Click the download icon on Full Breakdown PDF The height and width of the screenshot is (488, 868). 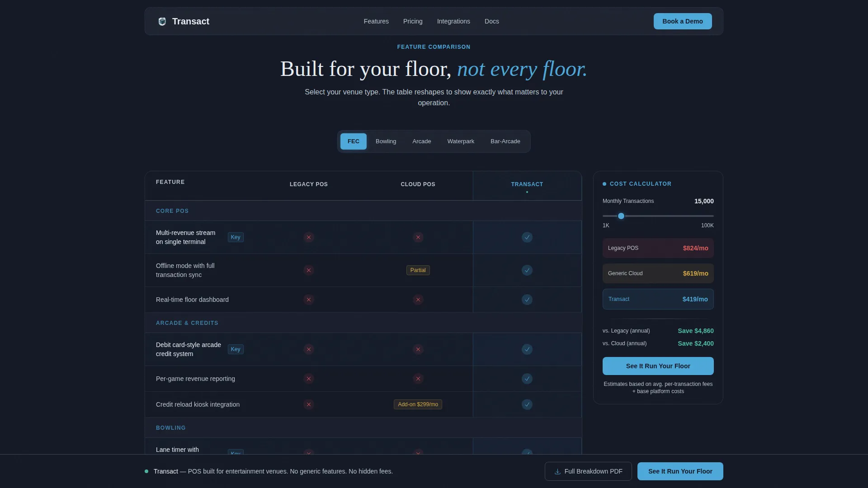[557, 471]
